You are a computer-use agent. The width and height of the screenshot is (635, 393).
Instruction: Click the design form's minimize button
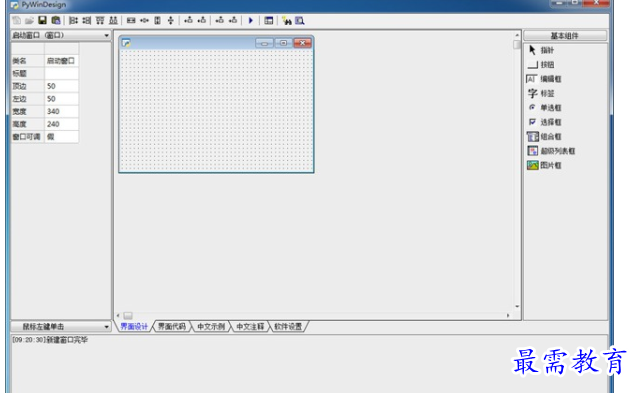click(x=264, y=43)
